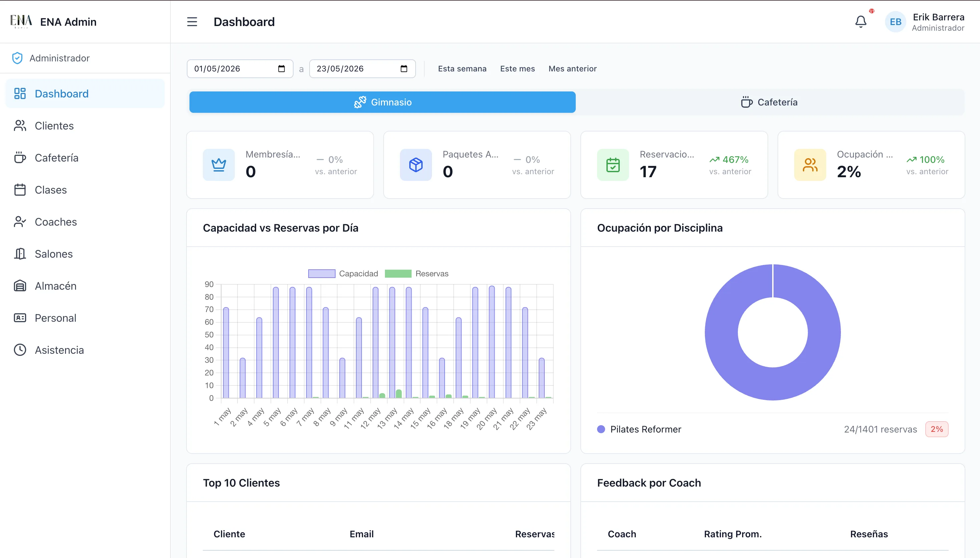980x558 pixels.
Task: Click the Email column header
Action: (x=362, y=534)
